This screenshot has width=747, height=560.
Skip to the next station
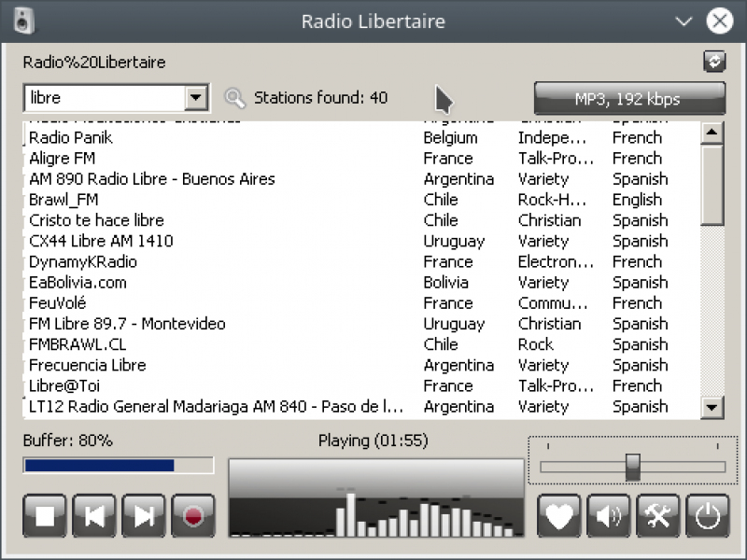click(144, 515)
